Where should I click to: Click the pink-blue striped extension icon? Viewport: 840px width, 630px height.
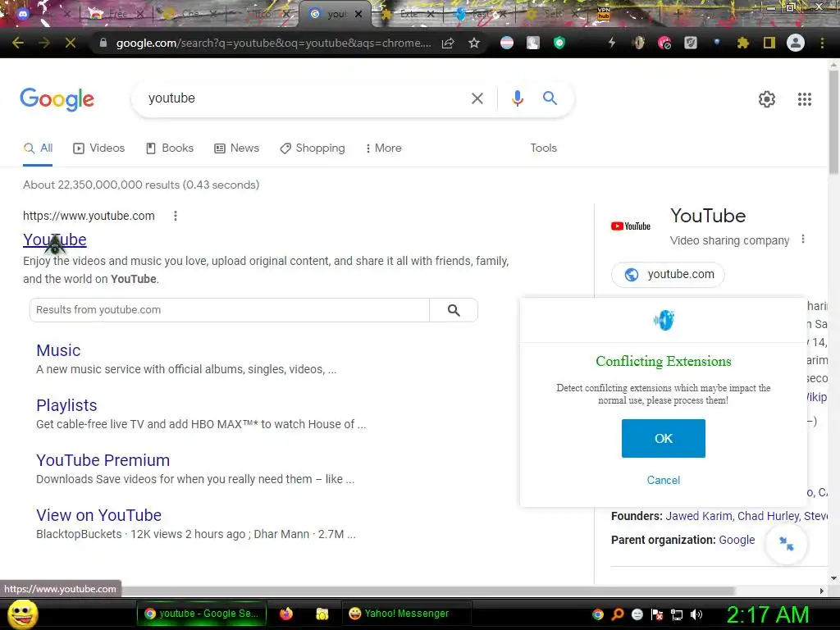coord(507,43)
